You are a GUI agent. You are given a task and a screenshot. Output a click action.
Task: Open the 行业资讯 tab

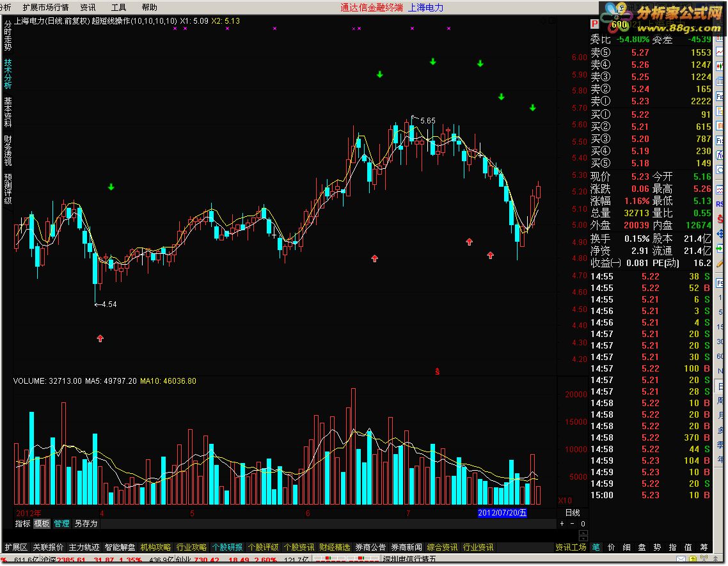coord(478,547)
